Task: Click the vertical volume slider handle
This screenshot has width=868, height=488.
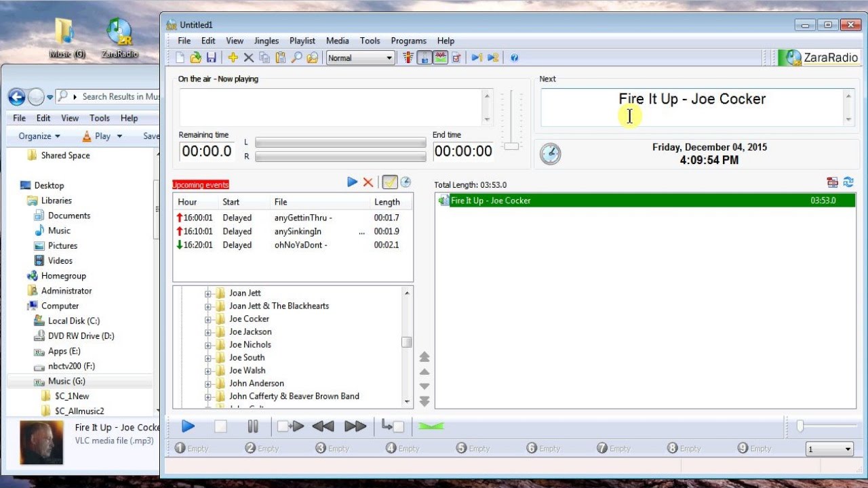Action: [512, 146]
